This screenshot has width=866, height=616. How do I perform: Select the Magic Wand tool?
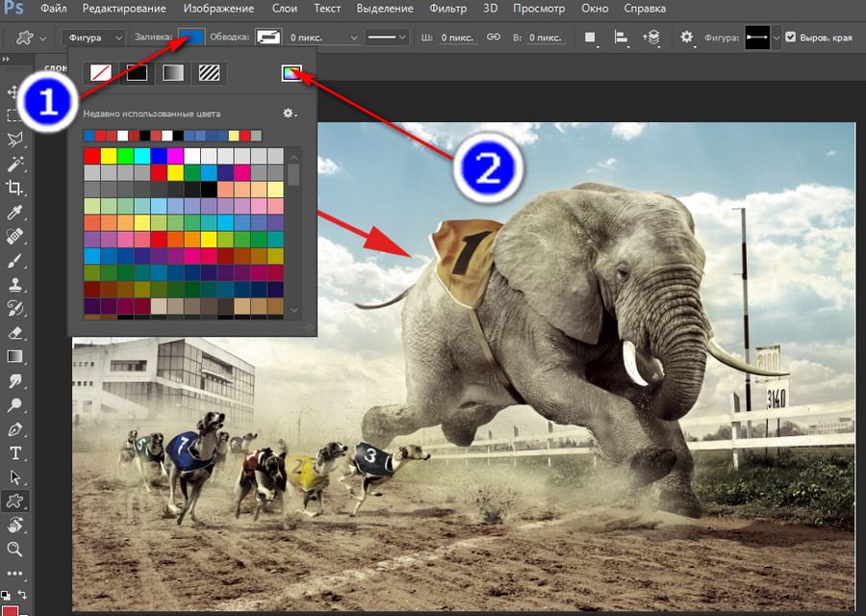14,164
